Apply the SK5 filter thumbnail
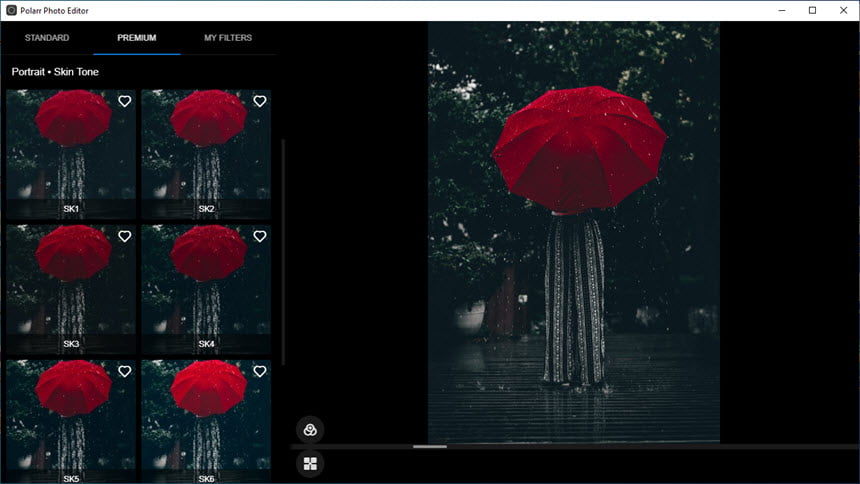 pyautogui.click(x=71, y=421)
